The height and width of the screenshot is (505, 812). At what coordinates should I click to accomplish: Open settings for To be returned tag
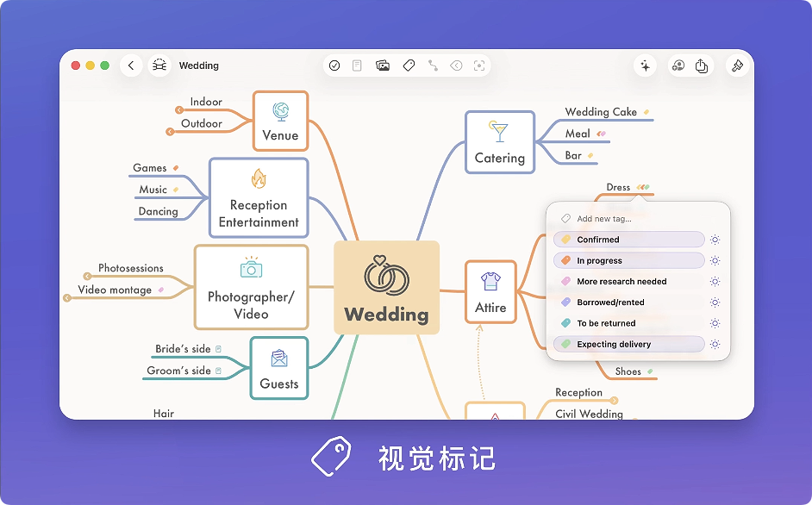[715, 323]
